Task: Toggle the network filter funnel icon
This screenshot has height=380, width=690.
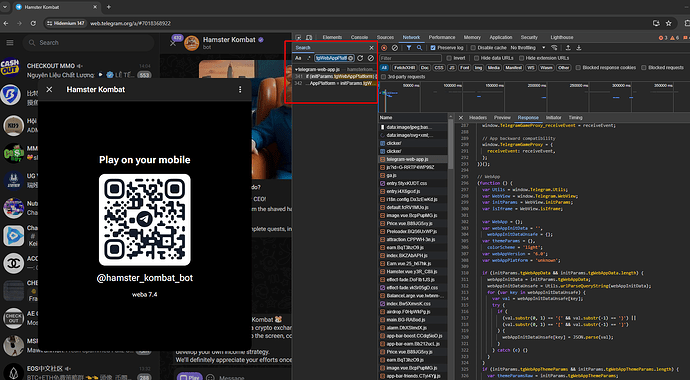Action: click(x=409, y=48)
